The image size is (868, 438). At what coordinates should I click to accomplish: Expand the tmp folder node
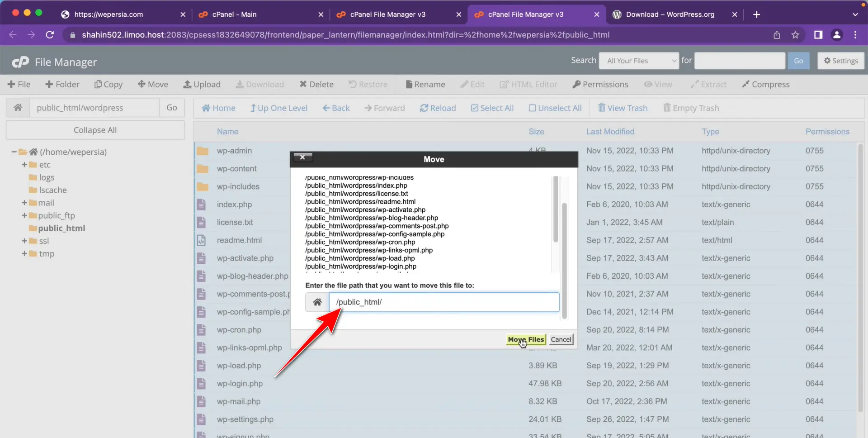click(24, 253)
